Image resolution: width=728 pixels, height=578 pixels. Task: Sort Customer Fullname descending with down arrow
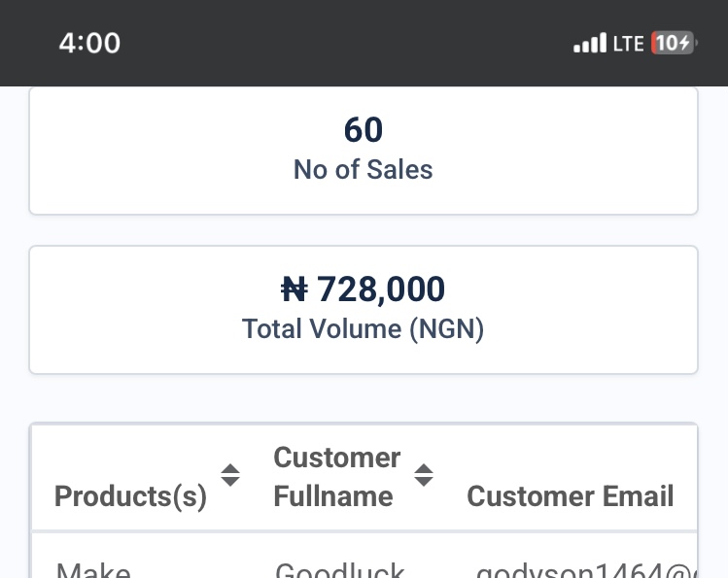click(x=424, y=482)
